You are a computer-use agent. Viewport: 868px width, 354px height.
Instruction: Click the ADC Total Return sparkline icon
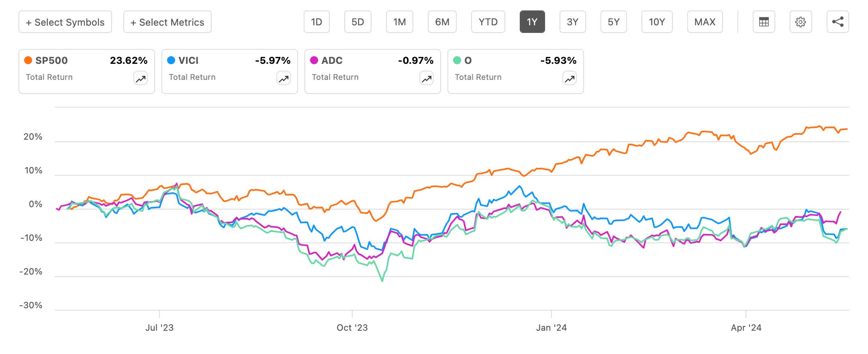[426, 79]
